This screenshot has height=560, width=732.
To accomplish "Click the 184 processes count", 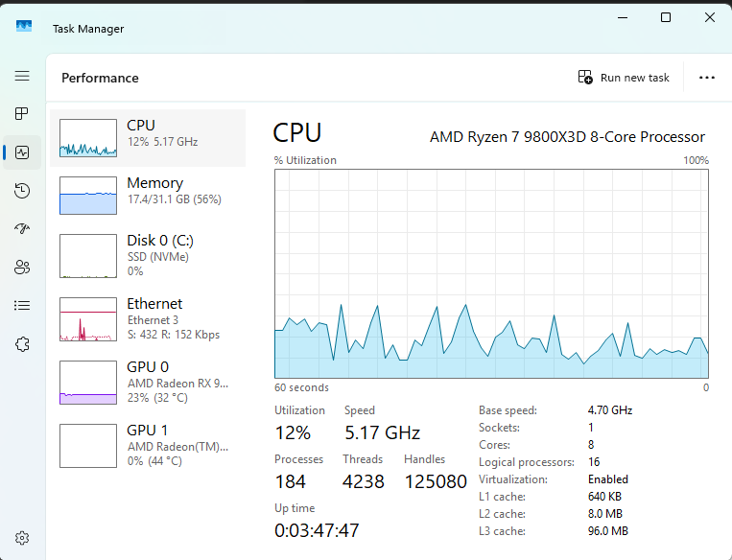I will coord(291,481).
